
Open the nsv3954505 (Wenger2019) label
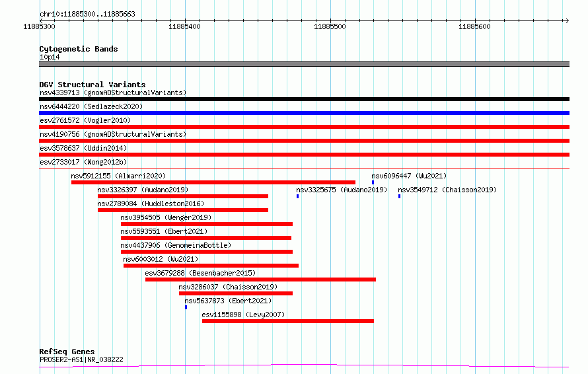coord(166,217)
